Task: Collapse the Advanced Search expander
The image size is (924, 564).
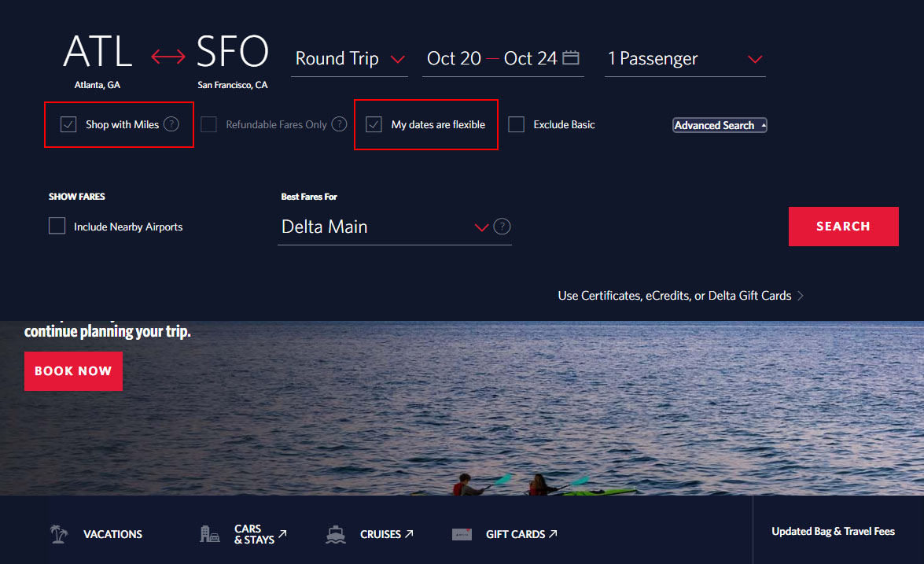Action: 720,125
